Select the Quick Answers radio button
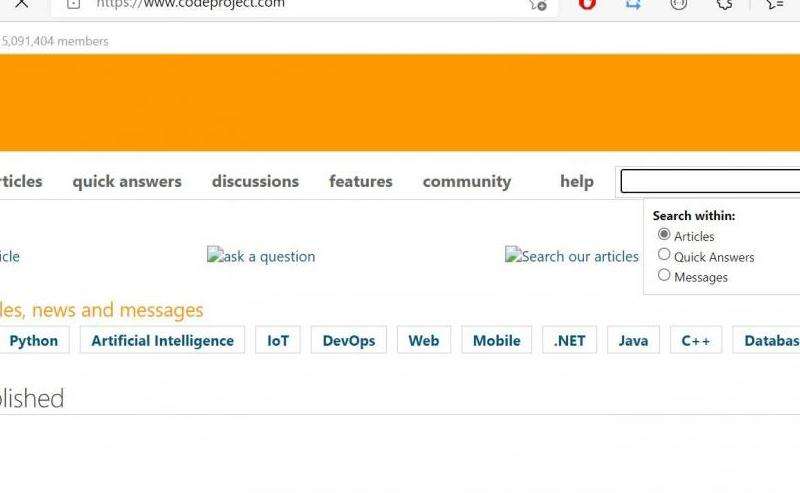Viewport: 800px width, 493px height. 664,254
